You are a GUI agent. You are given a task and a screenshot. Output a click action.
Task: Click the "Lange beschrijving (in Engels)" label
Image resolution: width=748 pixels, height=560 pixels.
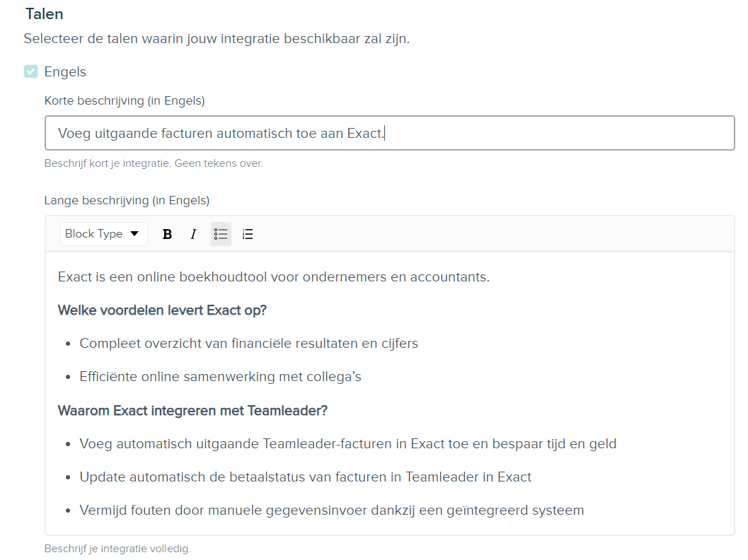coord(127,200)
